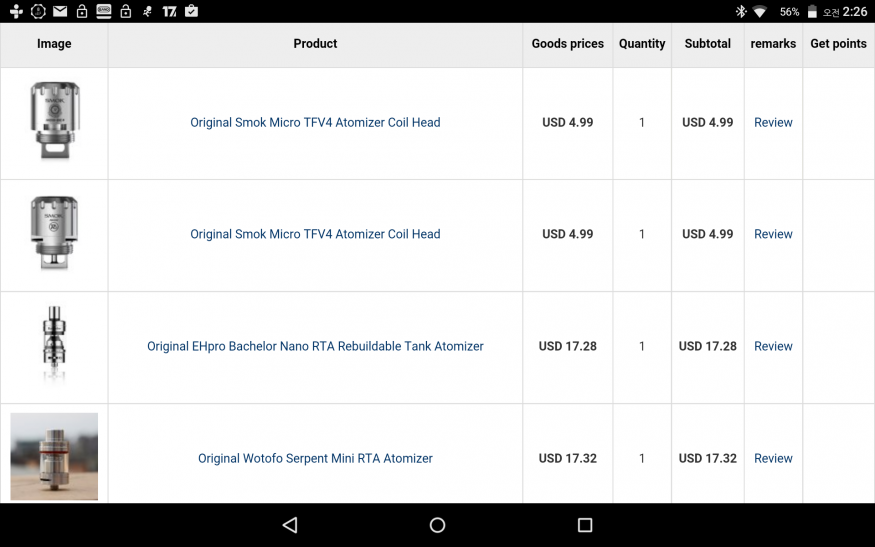Tap the "17" notification icon

tap(169, 12)
